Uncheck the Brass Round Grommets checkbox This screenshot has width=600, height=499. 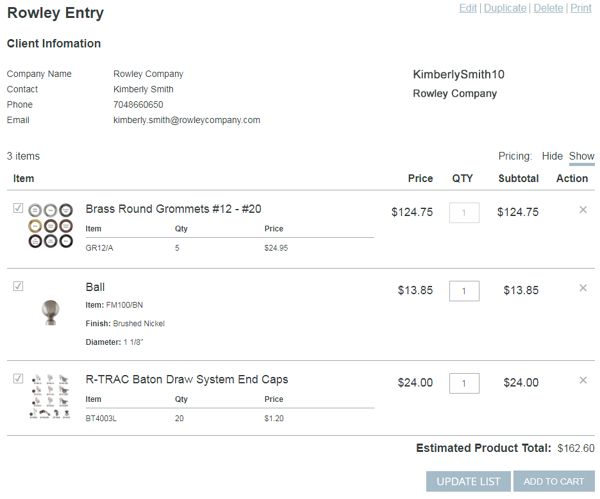click(18, 208)
